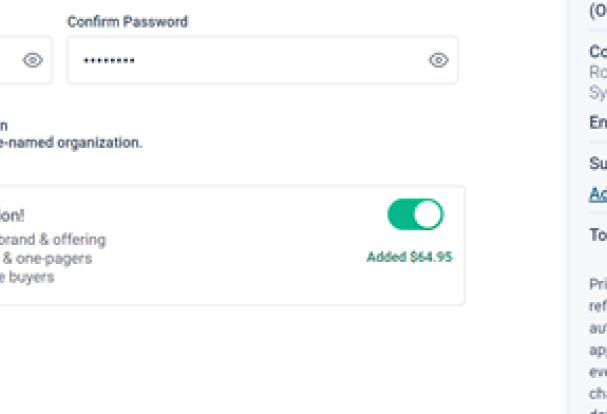Viewport: 607px width, 414px height.
Task: Click the eye icon in the left password field
Action: tap(33, 60)
